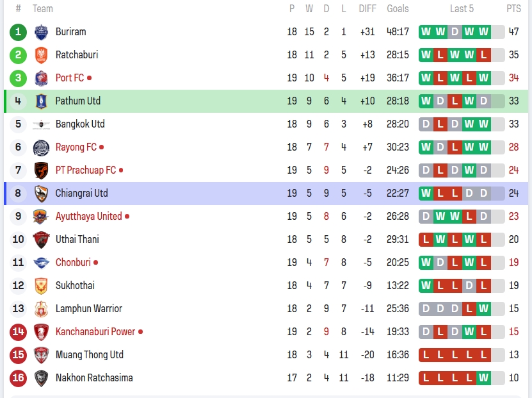Click the Chiangrai Utd club logo
532x398 pixels.
[x=41, y=193]
